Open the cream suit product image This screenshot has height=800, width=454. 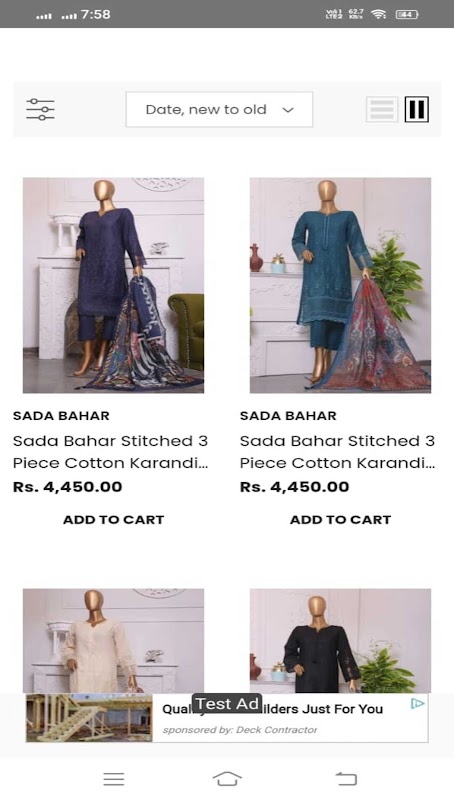[113, 640]
